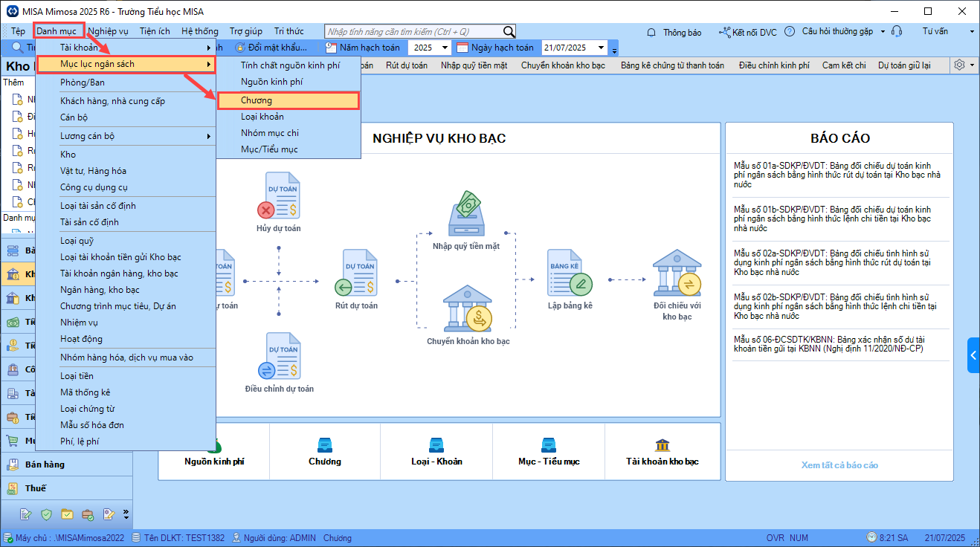
Task: Click the yellow folder check icon in footer
Action: pos(67,514)
